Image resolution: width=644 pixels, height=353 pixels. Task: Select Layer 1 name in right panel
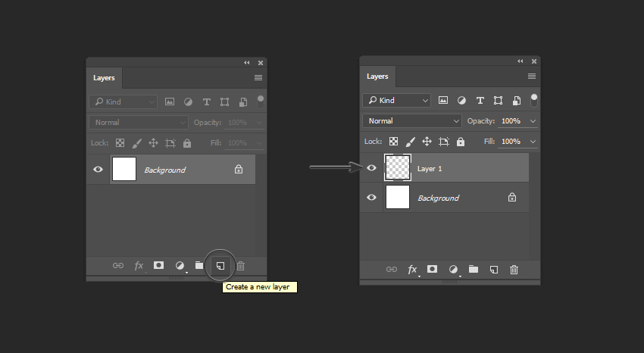[x=430, y=169]
